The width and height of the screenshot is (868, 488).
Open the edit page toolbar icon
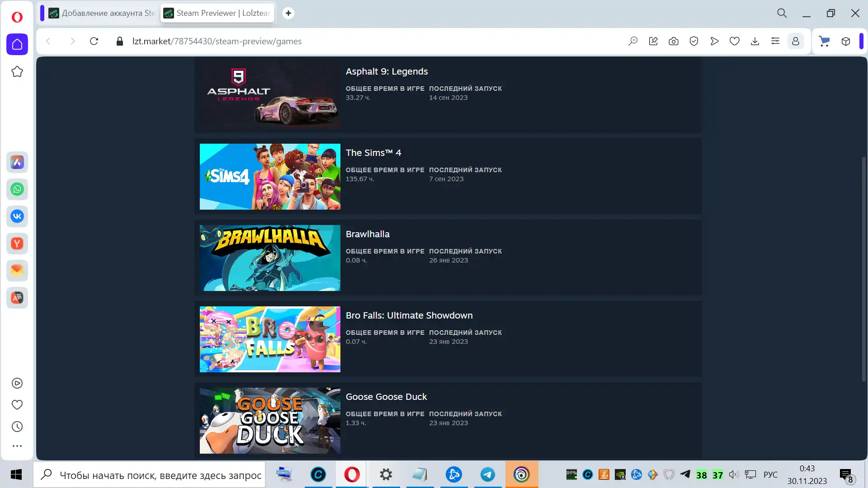[653, 41]
